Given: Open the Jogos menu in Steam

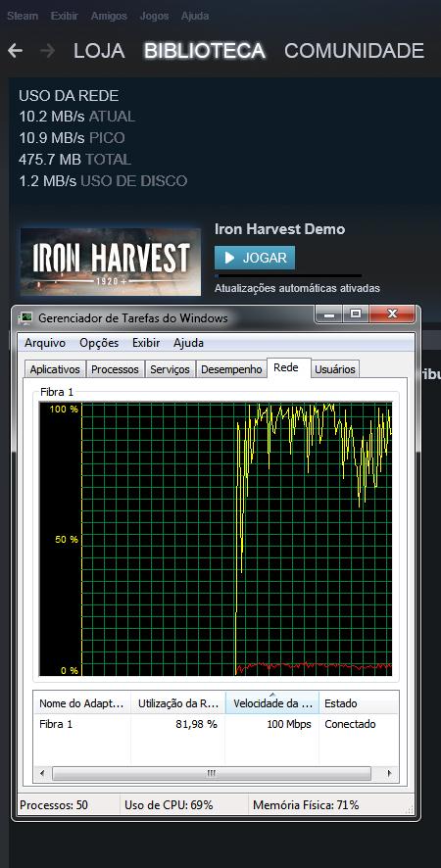Looking at the screenshot, I should [154, 16].
